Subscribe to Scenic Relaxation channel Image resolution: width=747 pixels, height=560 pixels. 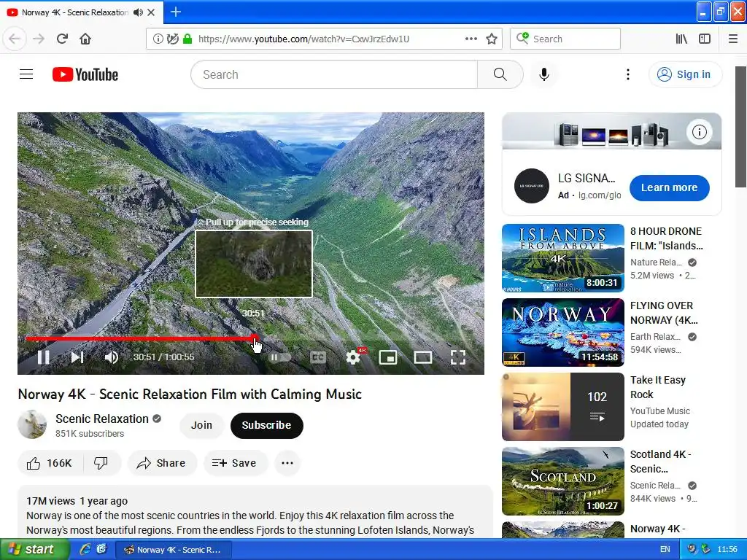pos(266,425)
